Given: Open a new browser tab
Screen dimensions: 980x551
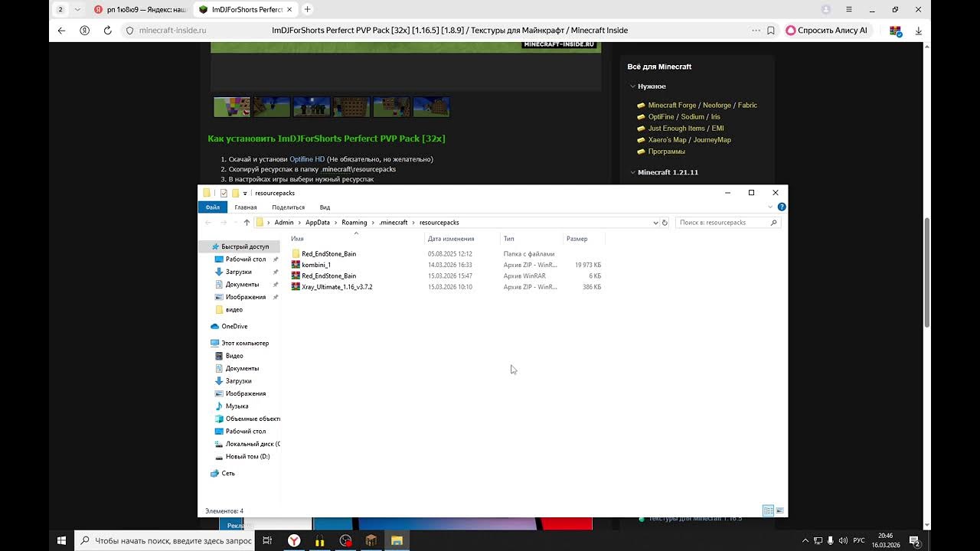Looking at the screenshot, I should click(x=307, y=9).
